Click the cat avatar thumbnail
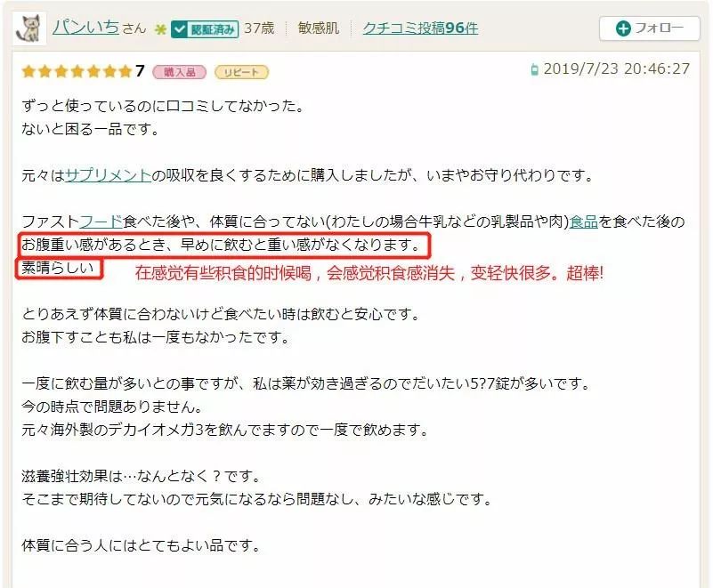Image resolution: width=713 pixels, height=588 pixels. [x=29, y=28]
